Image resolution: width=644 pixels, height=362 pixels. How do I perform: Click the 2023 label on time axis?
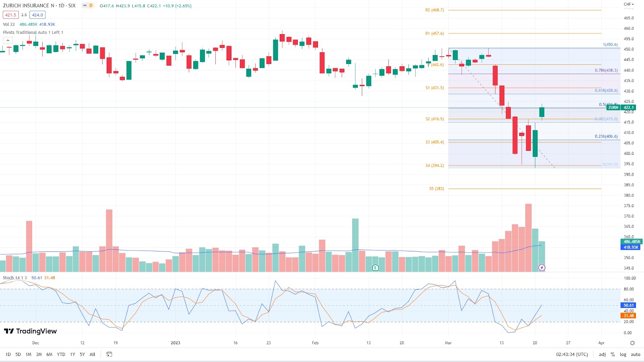pos(175,343)
